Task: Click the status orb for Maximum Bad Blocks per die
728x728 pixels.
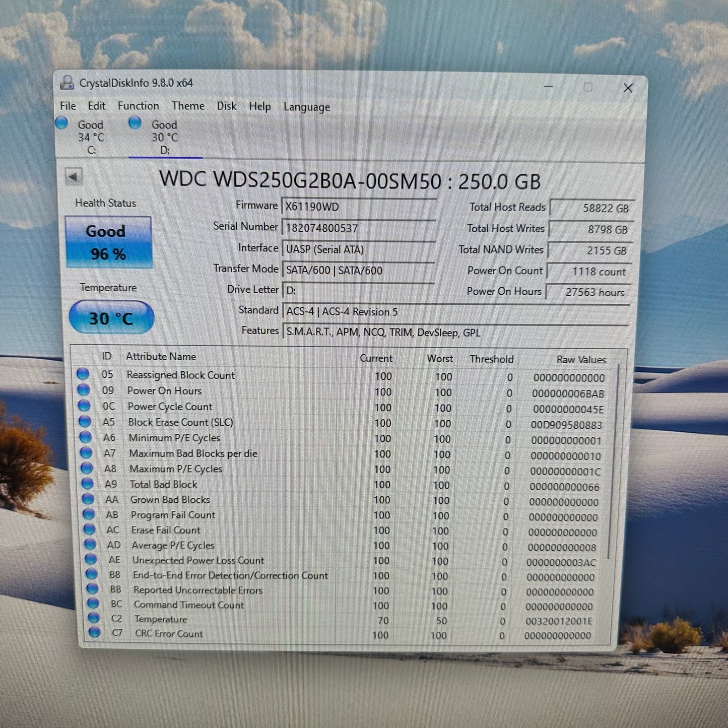Action: point(86,452)
